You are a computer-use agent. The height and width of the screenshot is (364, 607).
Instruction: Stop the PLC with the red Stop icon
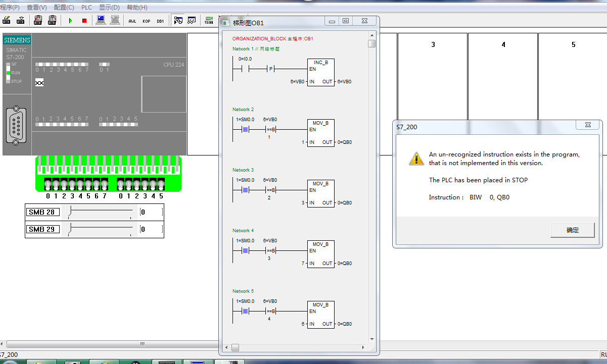pyautogui.click(x=84, y=21)
